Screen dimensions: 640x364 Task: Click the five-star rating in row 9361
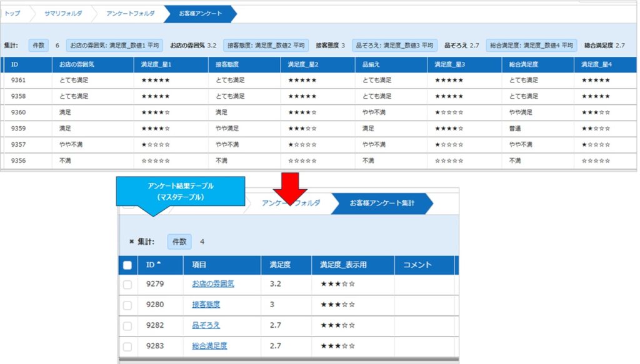point(155,80)
